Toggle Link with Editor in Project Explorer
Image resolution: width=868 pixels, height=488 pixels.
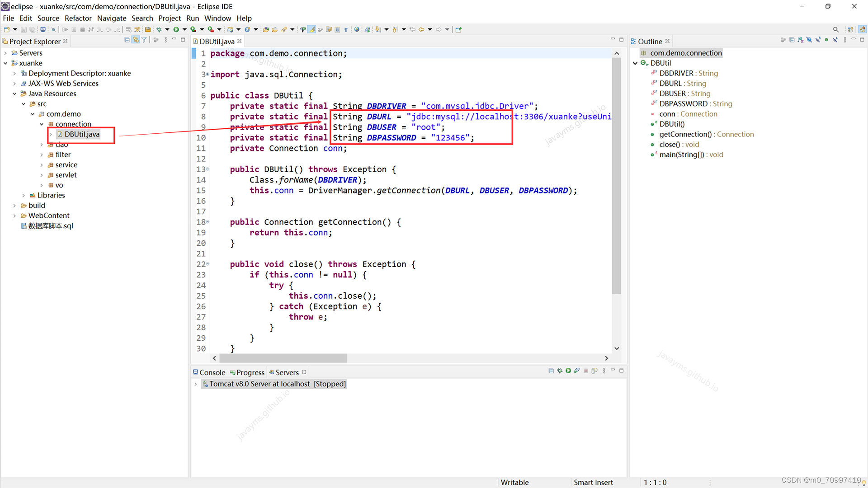tap(136, 40)
